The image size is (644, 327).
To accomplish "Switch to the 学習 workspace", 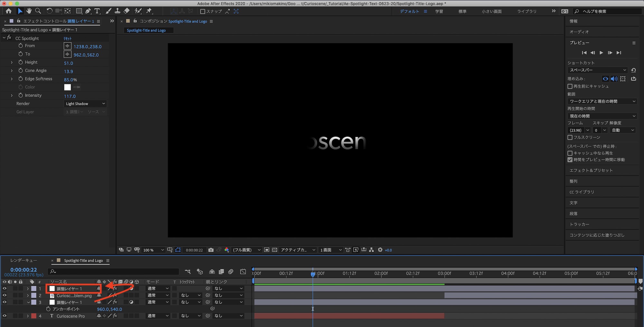I will pos(439,11).
